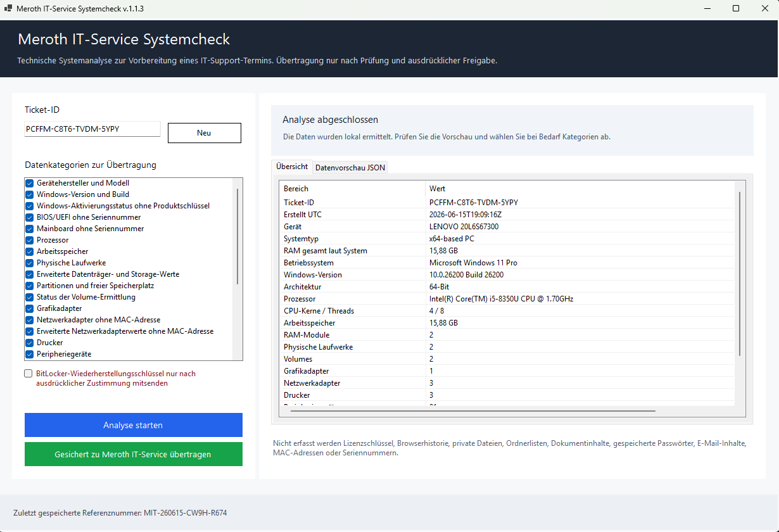The height and width of the screenshot is (532, 779).
Task: Uncheck the Prozessor category
Action: pyautogui.click(x=29, y=240)
